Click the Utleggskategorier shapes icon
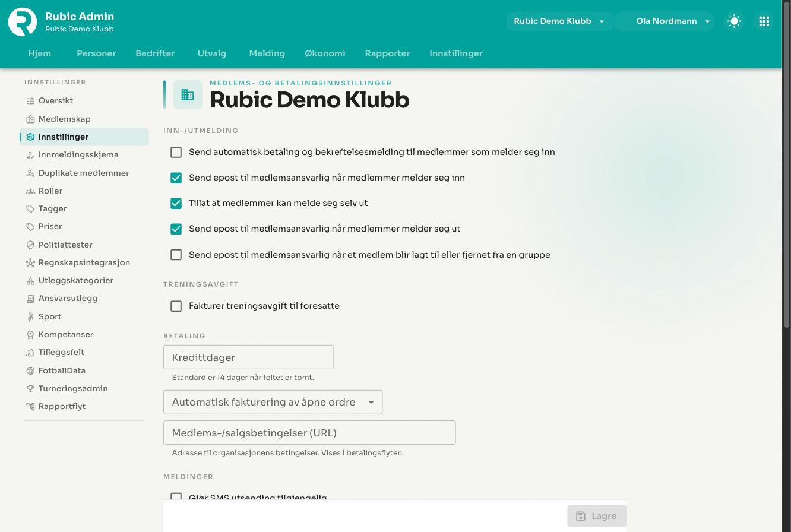791x532 pixels. coord(30,281)
